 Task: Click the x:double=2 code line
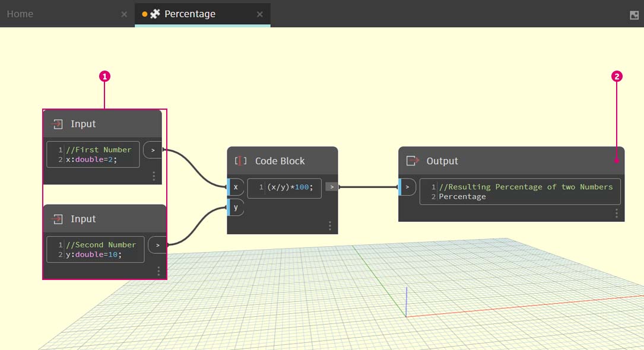(x=91, y=160)
